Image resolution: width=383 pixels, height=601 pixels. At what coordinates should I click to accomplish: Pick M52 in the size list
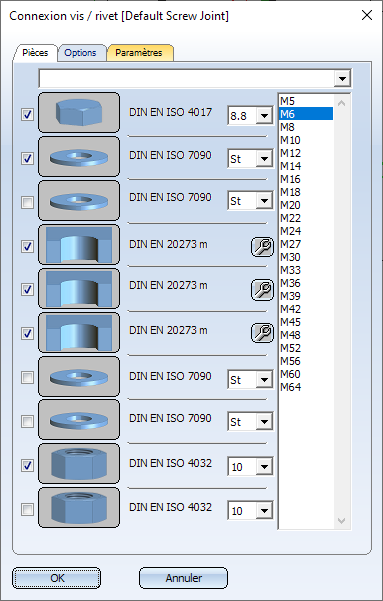[306, 348]
